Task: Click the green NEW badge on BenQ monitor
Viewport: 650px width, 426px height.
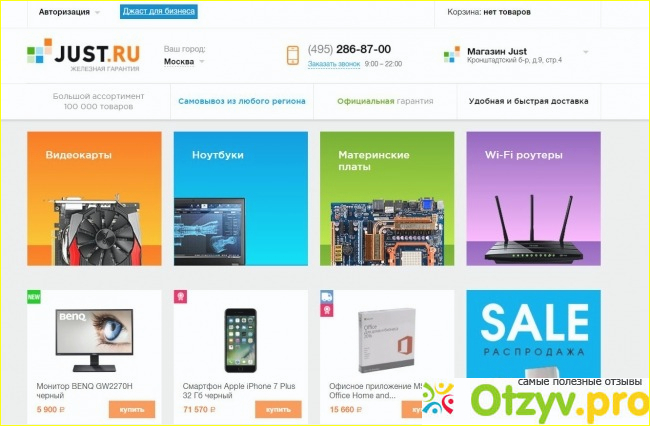Action: (x=34, y=297)
